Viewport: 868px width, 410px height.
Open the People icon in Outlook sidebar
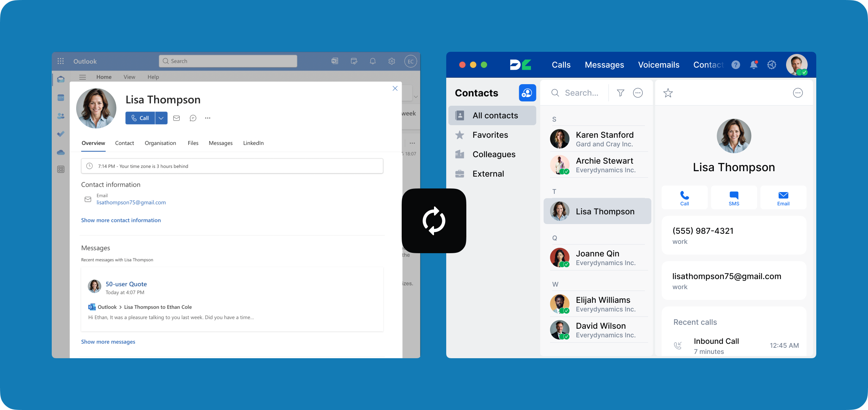[61, 115]
